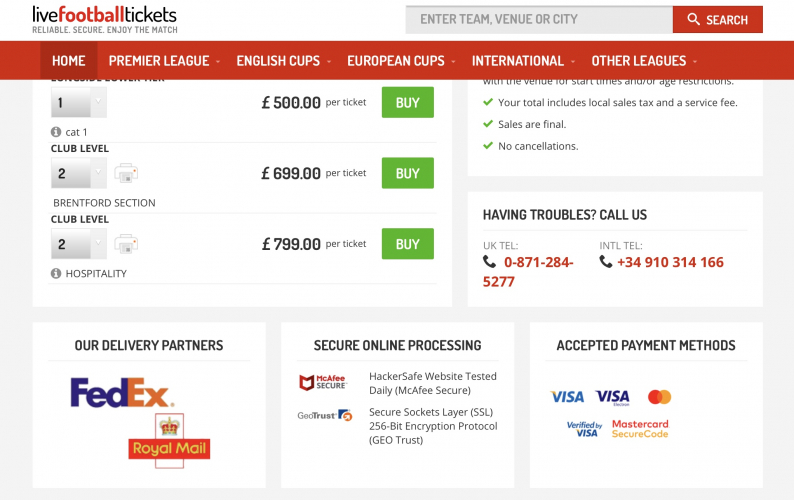This screenshot has width=794, height=500.
Task: Open quantity dropdown for the £500.00 ticket
Action: (78, 102)
